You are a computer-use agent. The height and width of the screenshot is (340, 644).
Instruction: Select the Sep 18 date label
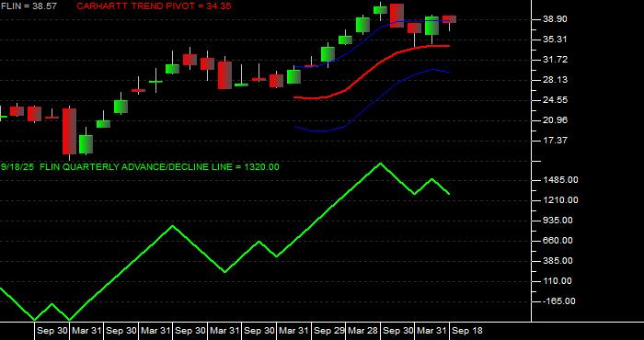[467, 331]
